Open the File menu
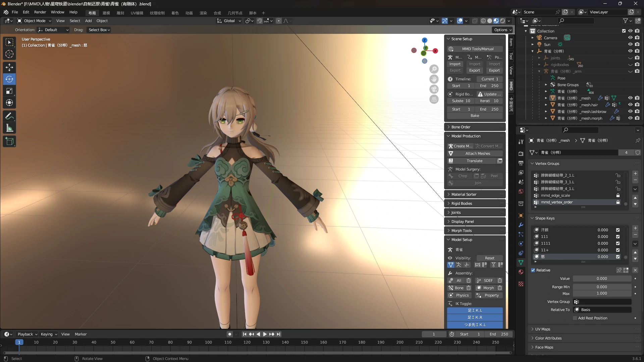644x362 pixels. (15, 12)
